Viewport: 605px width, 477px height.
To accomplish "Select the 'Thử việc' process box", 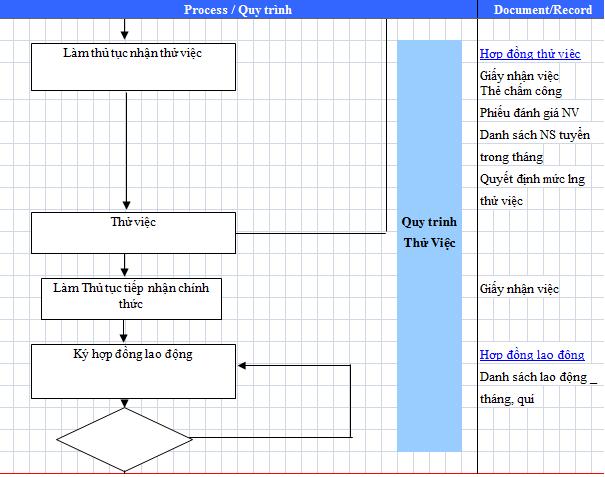I will coord(133,232).
